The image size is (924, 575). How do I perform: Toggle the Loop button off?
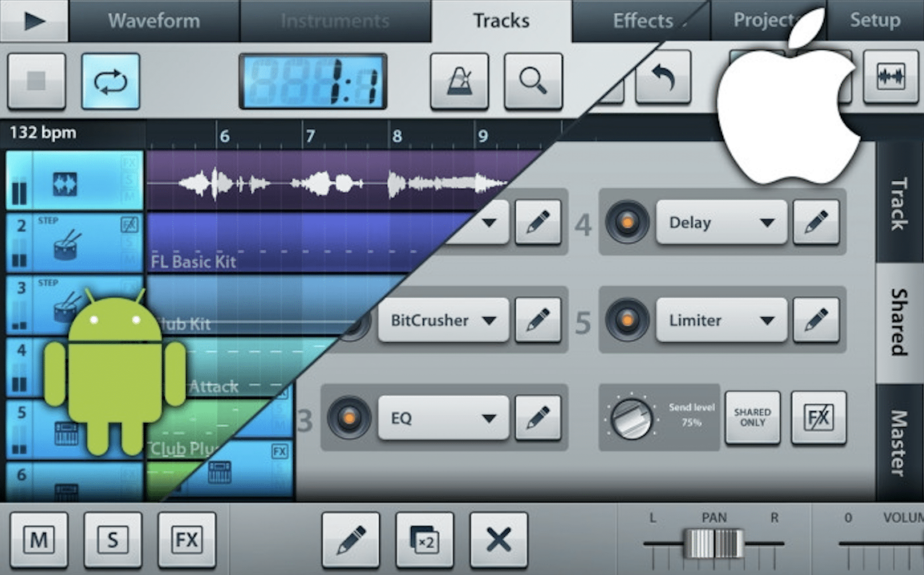pos(111,81)
